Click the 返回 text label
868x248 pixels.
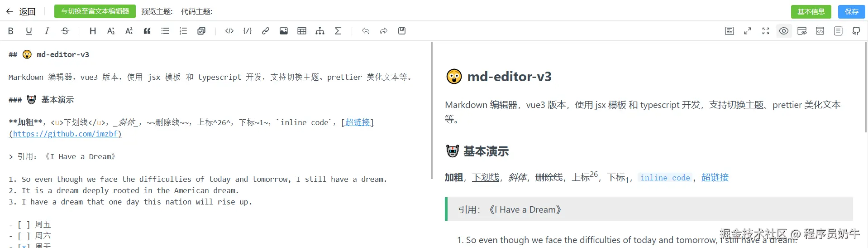tap(27, 12)
